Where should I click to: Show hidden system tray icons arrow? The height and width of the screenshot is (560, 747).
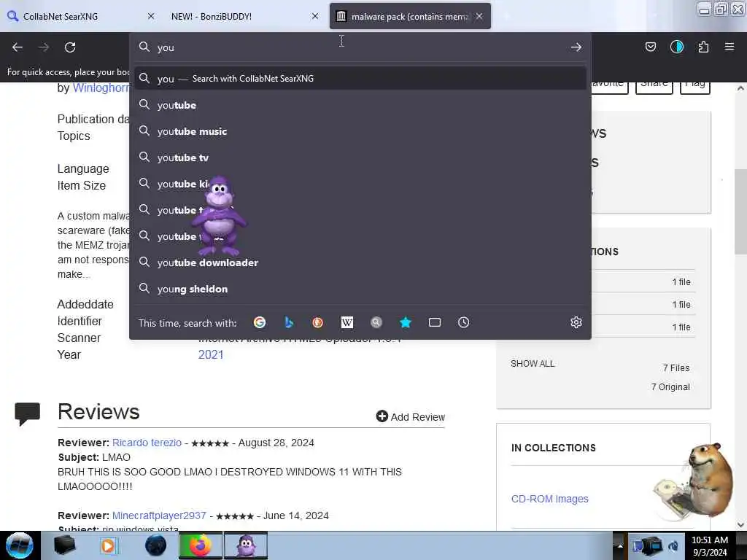(620, 546)
